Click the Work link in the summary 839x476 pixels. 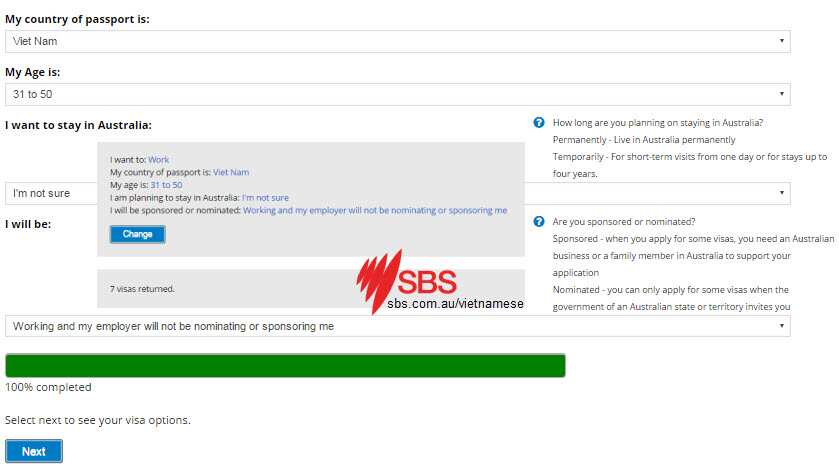click(x=159, y=159)
